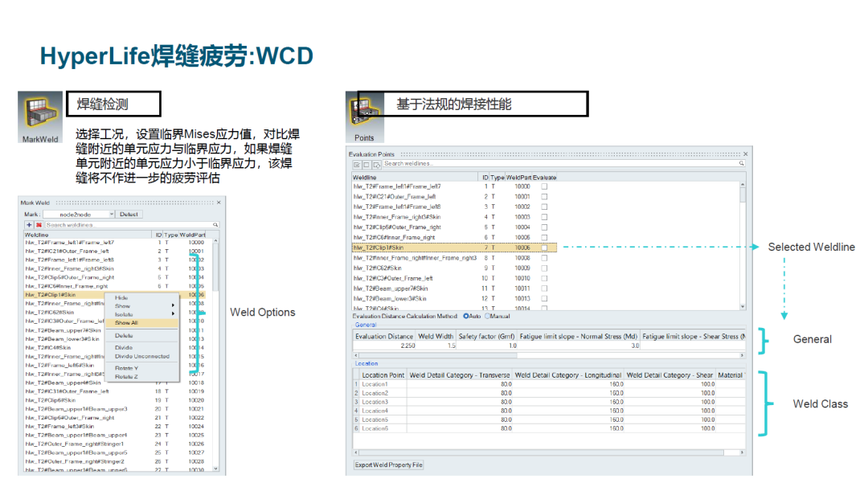Tick Evaluate checkbox for hlw_T2#Clip1#Skin row

544,248
